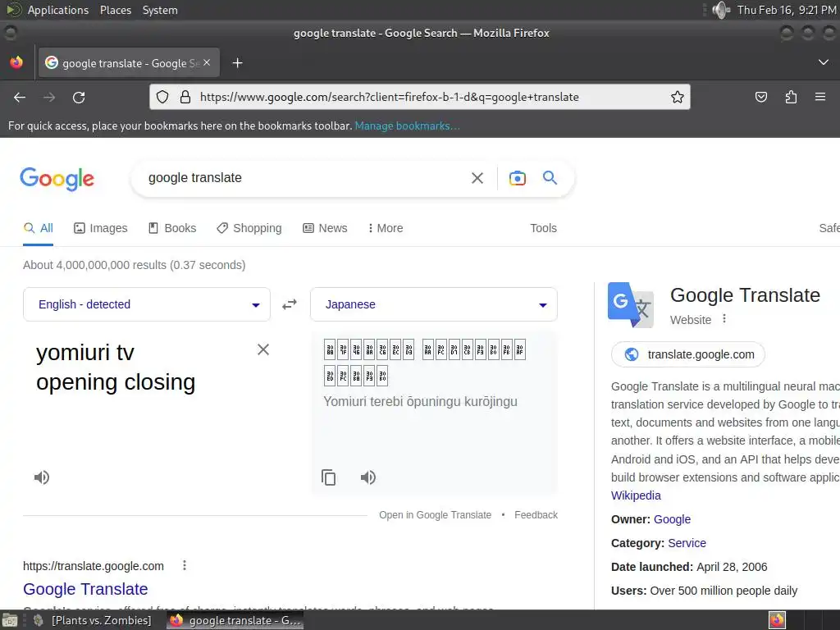Expand the English - detected language dropdown
The width and height of the screenshot is (840, 630).
click(x=147, y=304)
